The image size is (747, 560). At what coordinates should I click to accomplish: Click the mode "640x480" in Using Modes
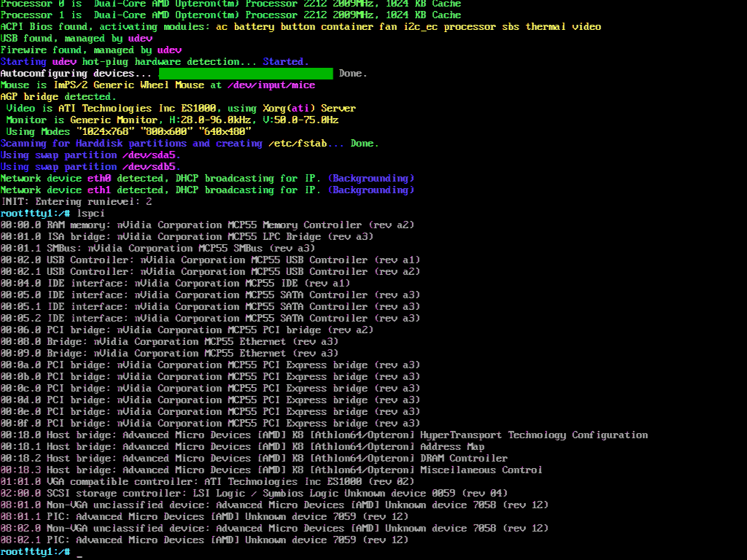pyautogui.click(x=225, y=131)
